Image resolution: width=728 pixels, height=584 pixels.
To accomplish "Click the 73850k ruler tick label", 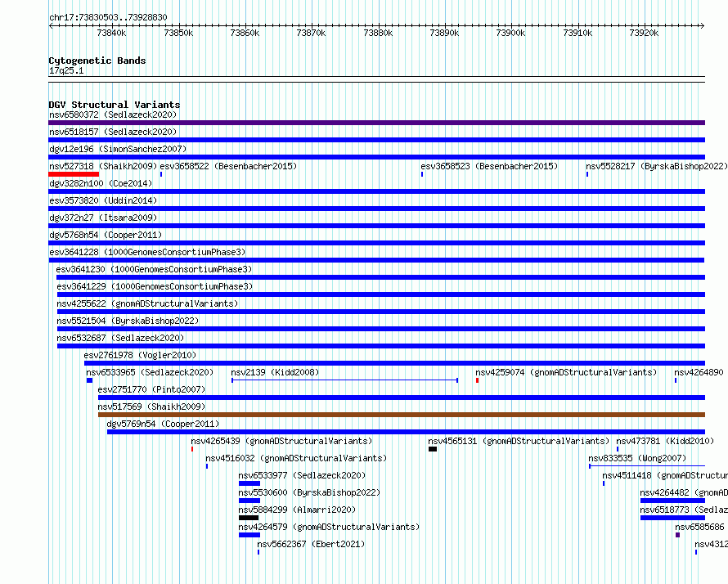I will pos(178,33).
